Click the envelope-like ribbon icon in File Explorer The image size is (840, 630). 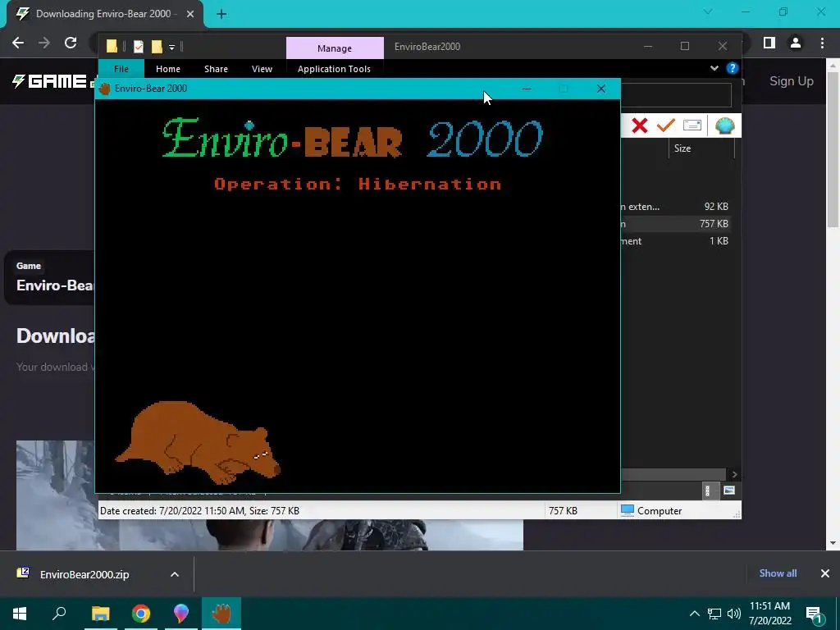[692, 126]
